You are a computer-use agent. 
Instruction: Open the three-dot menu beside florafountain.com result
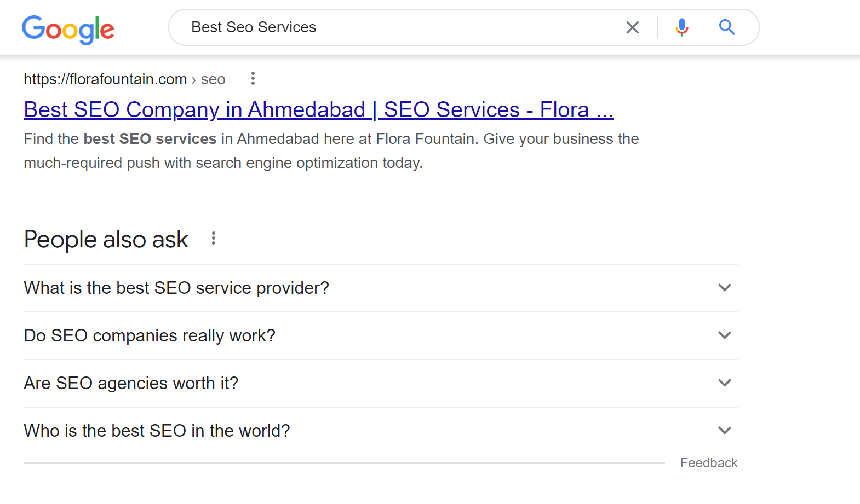[x=253, y=79]
